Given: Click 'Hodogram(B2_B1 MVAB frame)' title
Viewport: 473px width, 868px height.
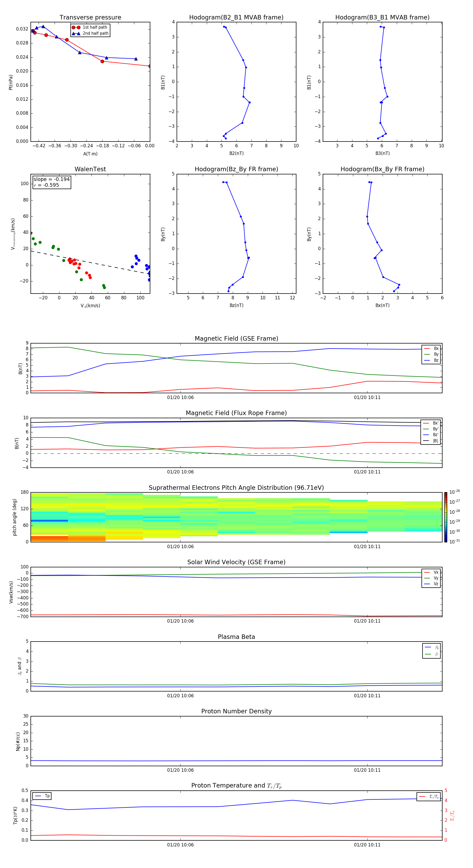Looking at the screenshot, I should coord(236,17).
